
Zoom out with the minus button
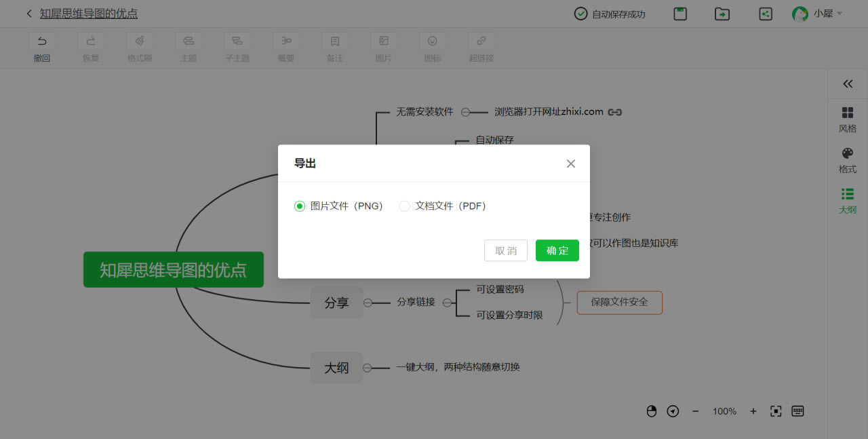[x=695, y=411]
